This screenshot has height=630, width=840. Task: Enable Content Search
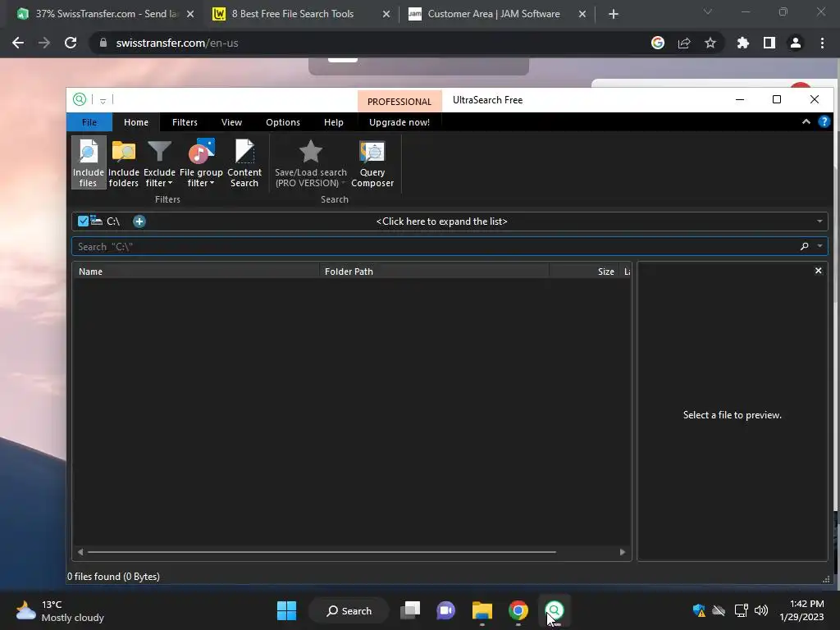(x=244, y=162)
